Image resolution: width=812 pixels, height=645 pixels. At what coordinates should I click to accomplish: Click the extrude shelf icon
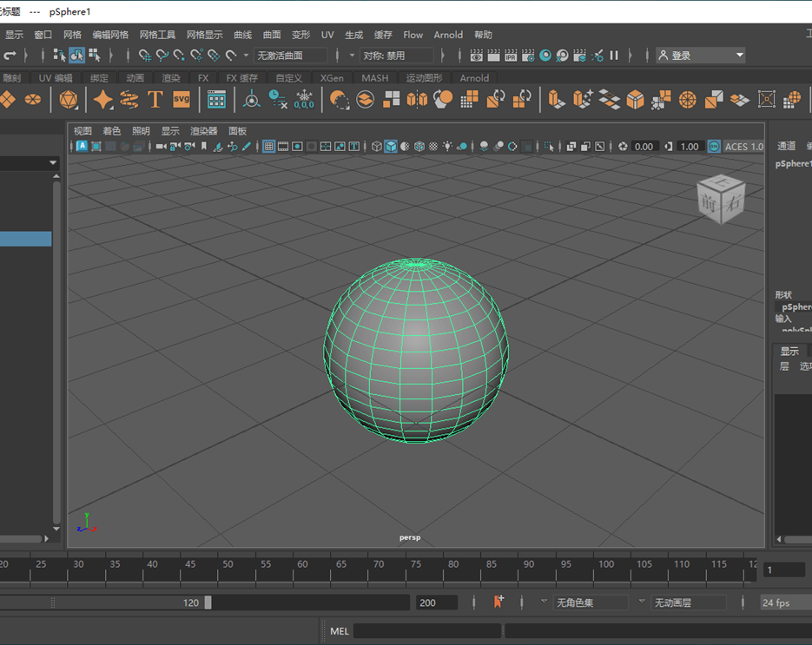coord(556,99)
